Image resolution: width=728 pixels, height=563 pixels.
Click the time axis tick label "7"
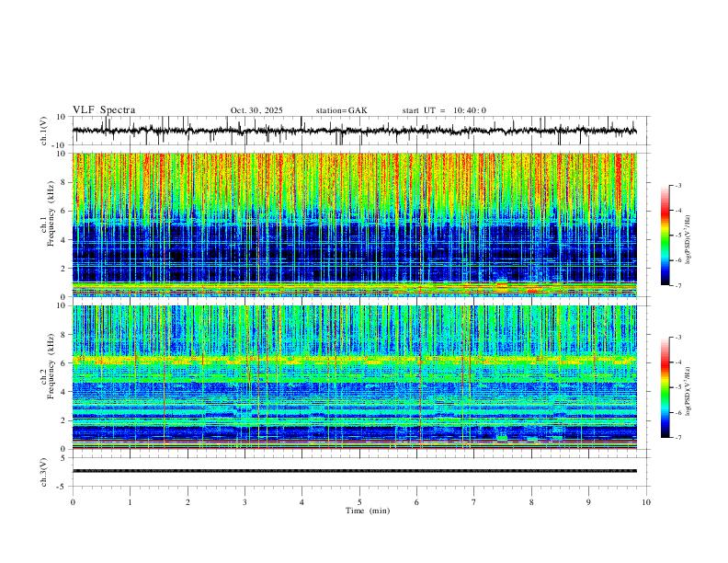474,502
